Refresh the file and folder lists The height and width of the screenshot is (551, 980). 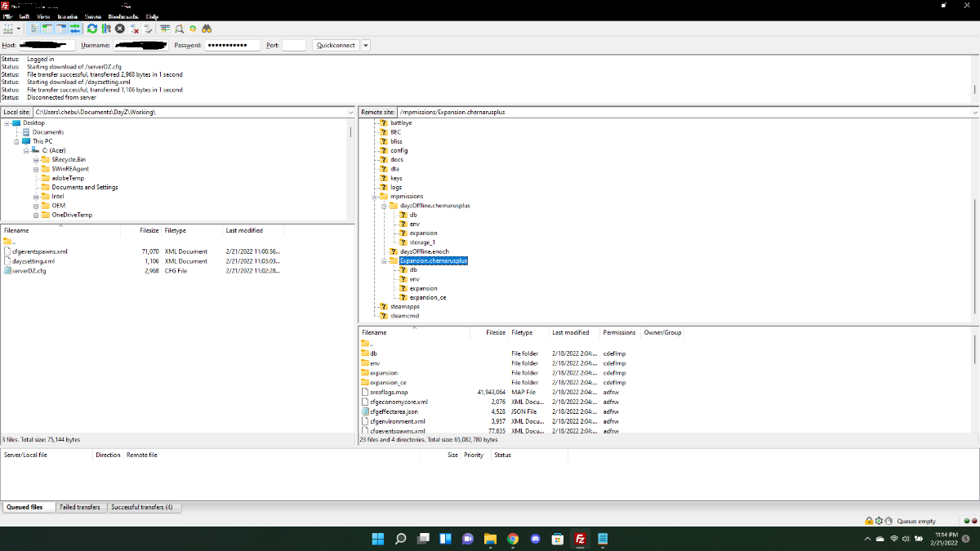(x=92, y=29)
